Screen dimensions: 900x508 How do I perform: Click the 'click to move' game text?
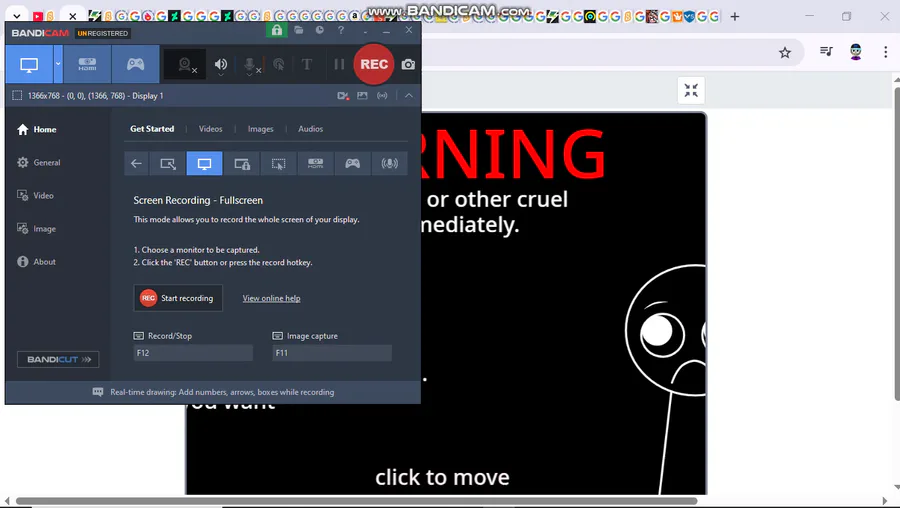(x=443, y=478)
